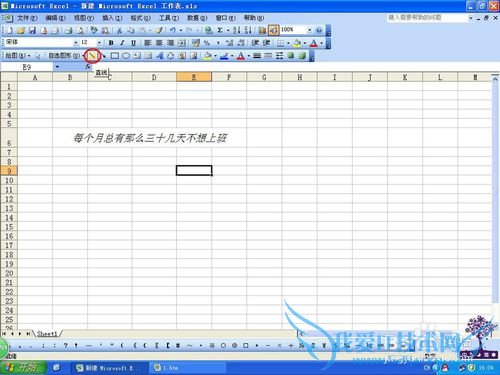Select the Arrow drawing tool
The width and height of the screenshot is (500, 375).
point(104,56)
